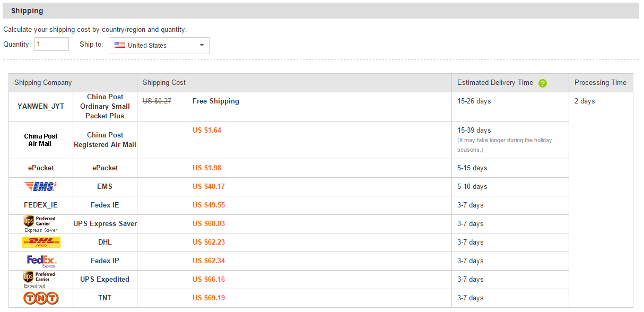This screenshot has height=312, width=644.
Task: Click the United States flag icon
Action: [120, 45]
